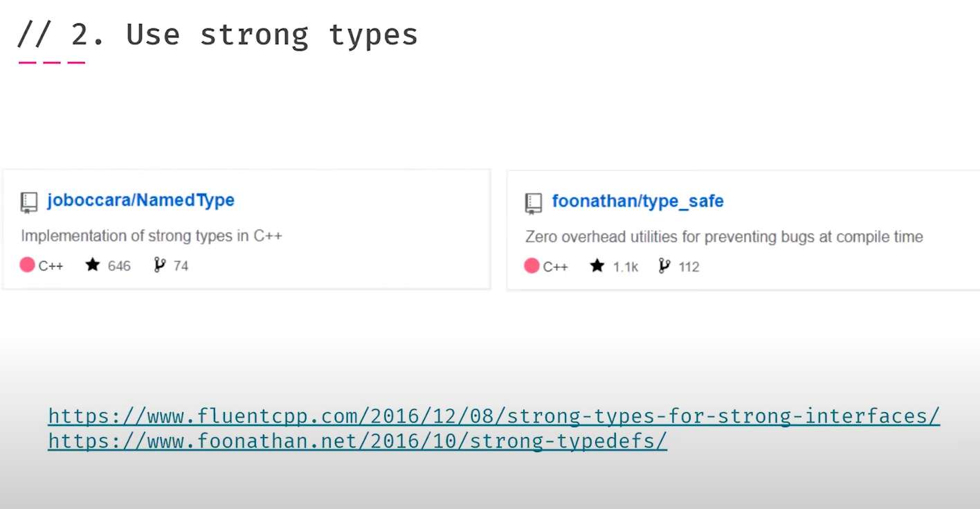Open the joboccara/NamedType repository link
This screenshot has height=509, width=980.
pyautogui.click(x=140, y=200)
